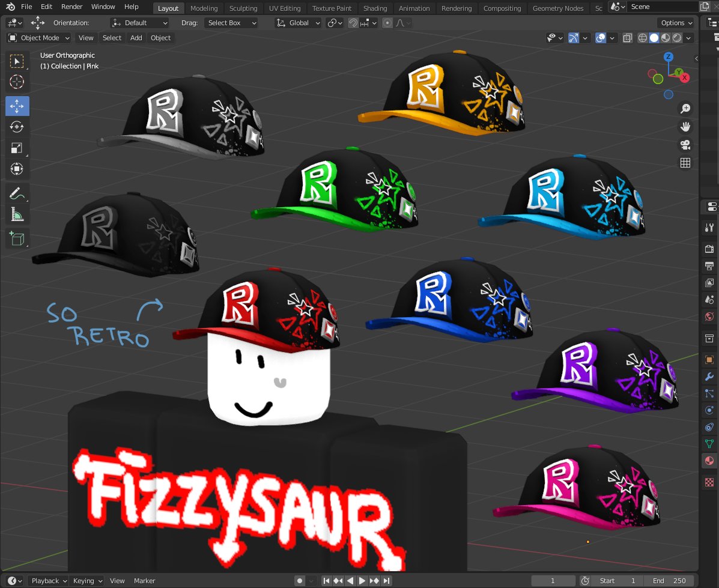
Task: Open the Object Data properties tab
Action: [709, 444]
